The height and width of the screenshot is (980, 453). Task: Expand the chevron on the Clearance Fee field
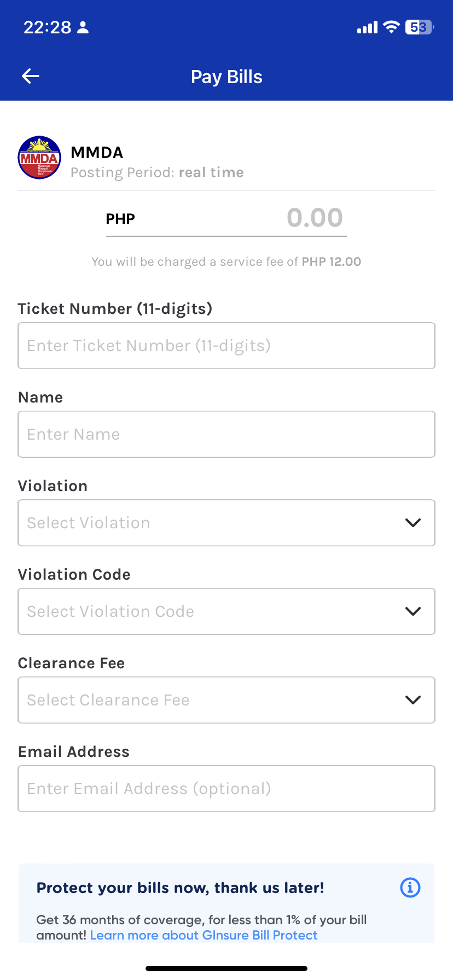[413, 699]
